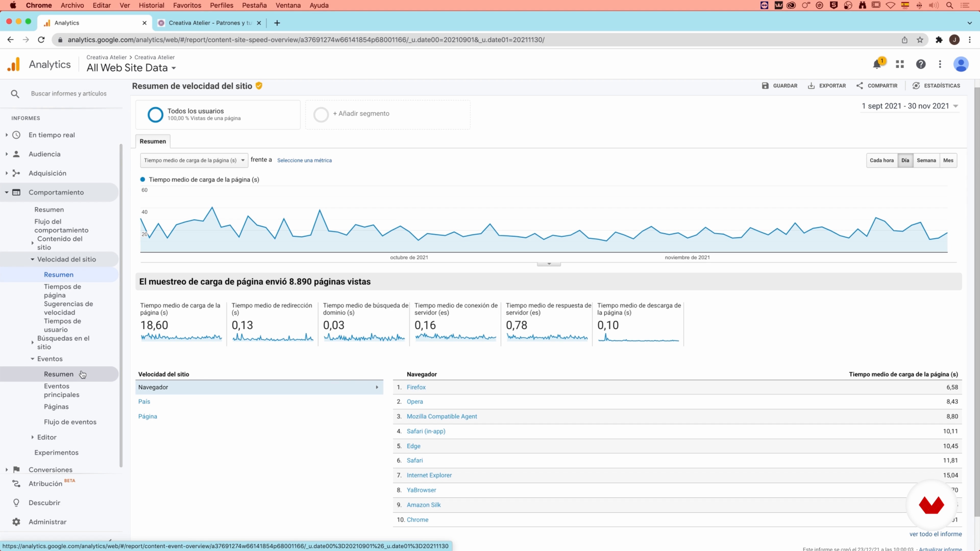Select Página dimension link
This screenshot has height=551, width=980.
(x=148, y=416)
